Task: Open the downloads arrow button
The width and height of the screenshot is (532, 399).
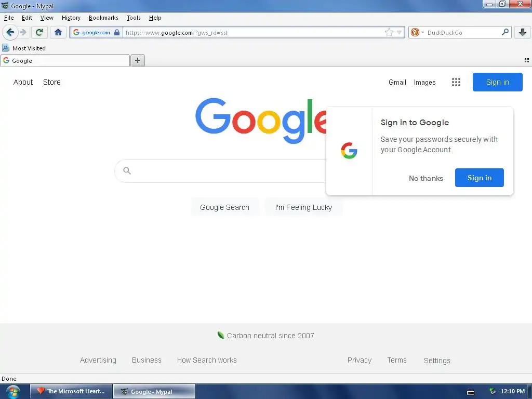Action: coord(523,32)
